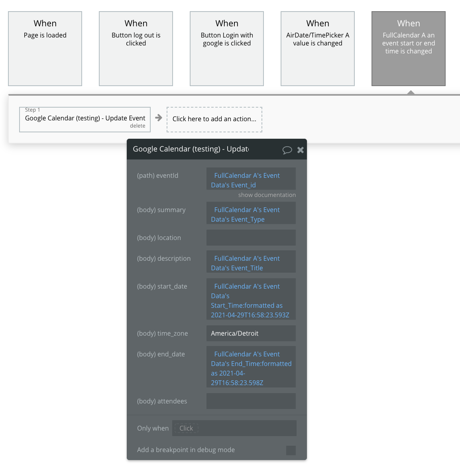Viewport: 460px width, 476px height.
Task: Click the time_zone America/Detroit field
Action: (251, 333)
